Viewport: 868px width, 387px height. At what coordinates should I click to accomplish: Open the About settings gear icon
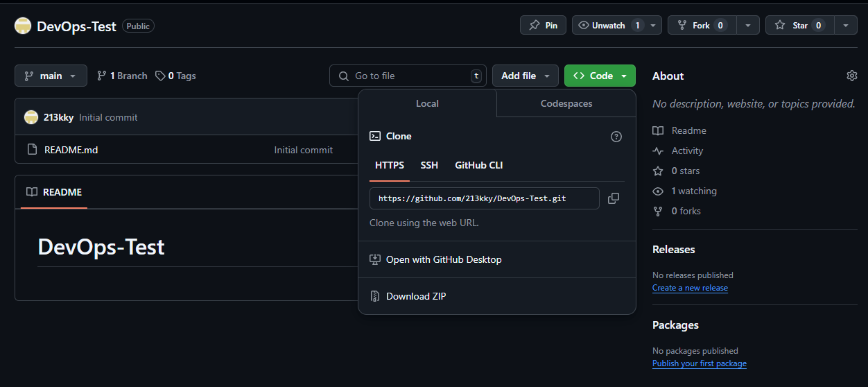click(x=852, y=76)
